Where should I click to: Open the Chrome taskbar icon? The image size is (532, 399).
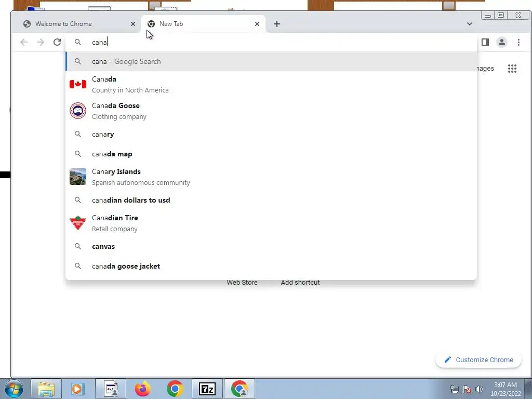click(175, 389)
